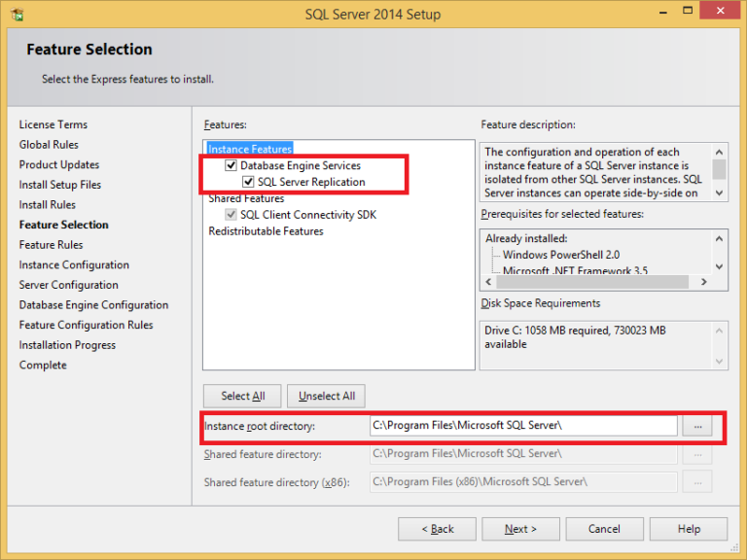Image resolution: width=747 pixels, height=560 pixels.
Task: Browse for the Instance root directory
Action: coord(697,426)
